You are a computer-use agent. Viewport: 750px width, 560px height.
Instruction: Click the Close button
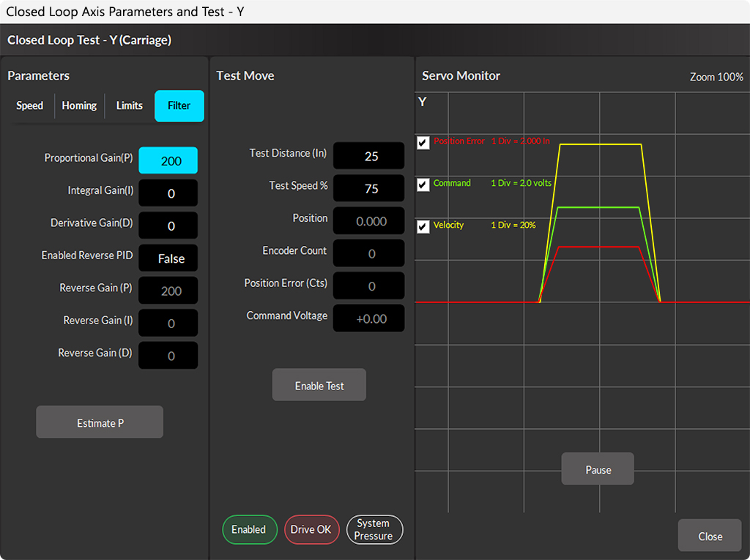(710, 536)
